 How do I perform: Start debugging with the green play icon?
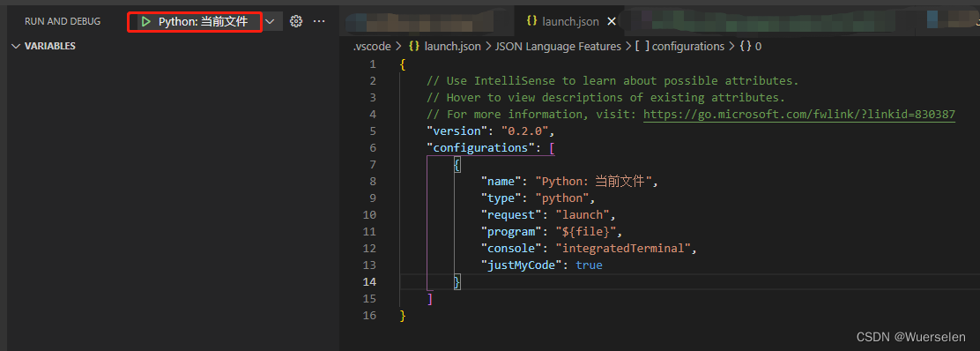(x=145, y=22)
